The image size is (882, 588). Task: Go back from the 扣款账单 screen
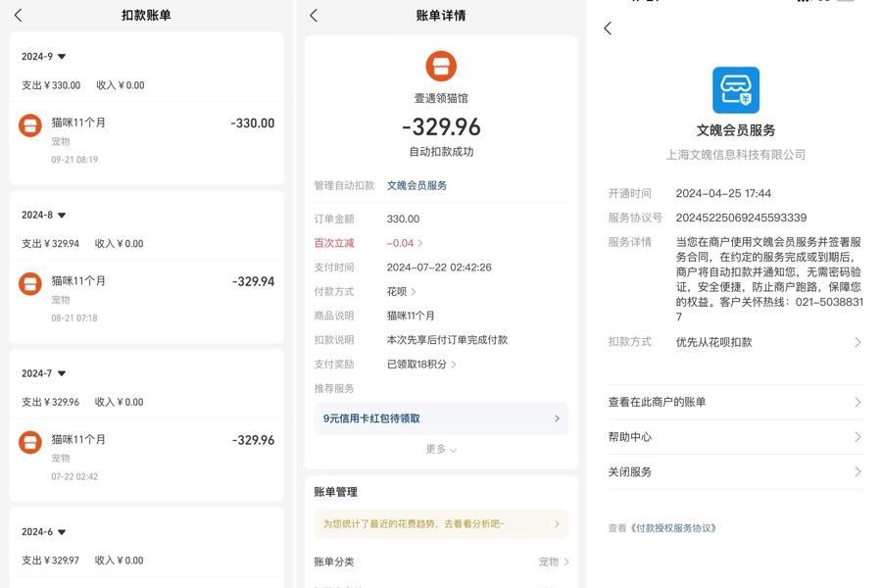pyautogui.click(x=19, y=16)
